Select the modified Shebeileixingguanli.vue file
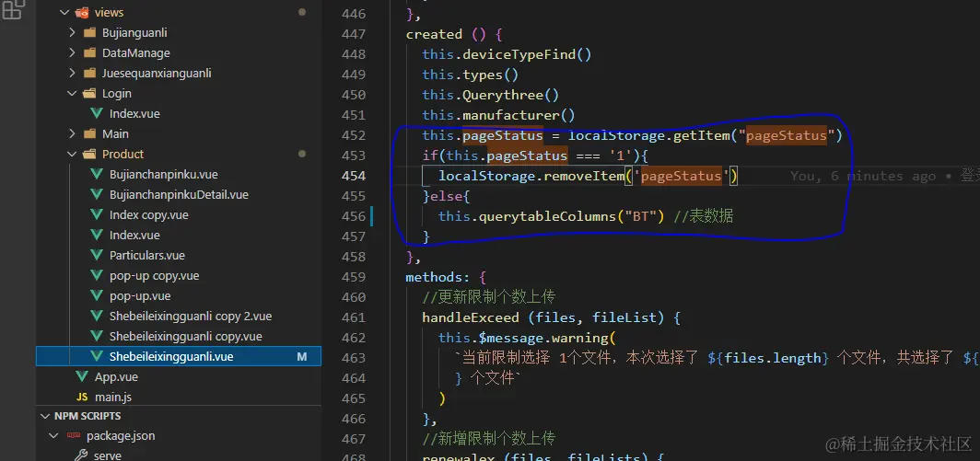Viewport: 980px width, 461px height. 179,356
